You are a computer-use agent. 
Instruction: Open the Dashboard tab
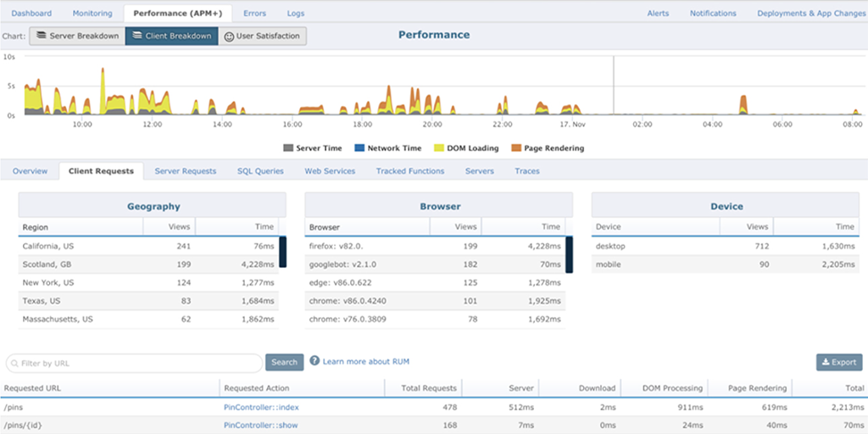pos(31,14)
